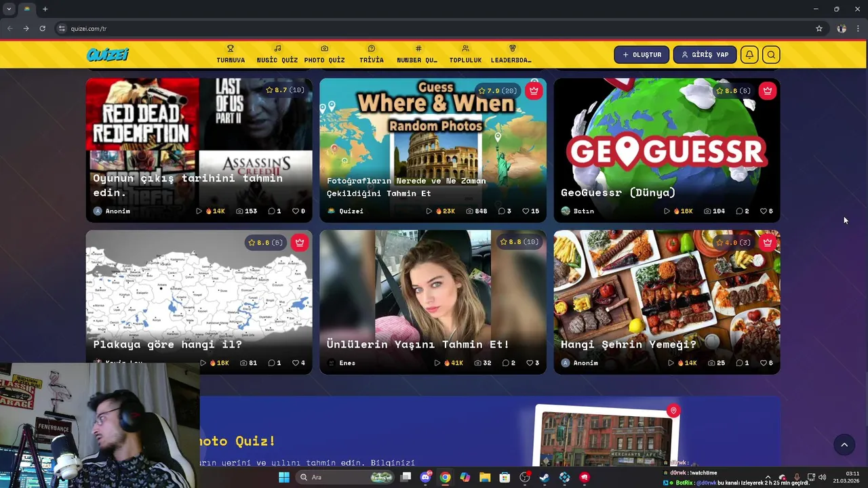
Task: Click the Quizei author link
Action: 346,211
